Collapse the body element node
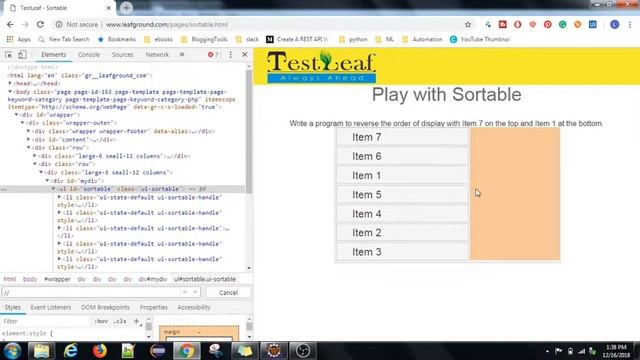The height and width of the screenshot is (360, 640). pyautogui.click(x=10, y=92)
